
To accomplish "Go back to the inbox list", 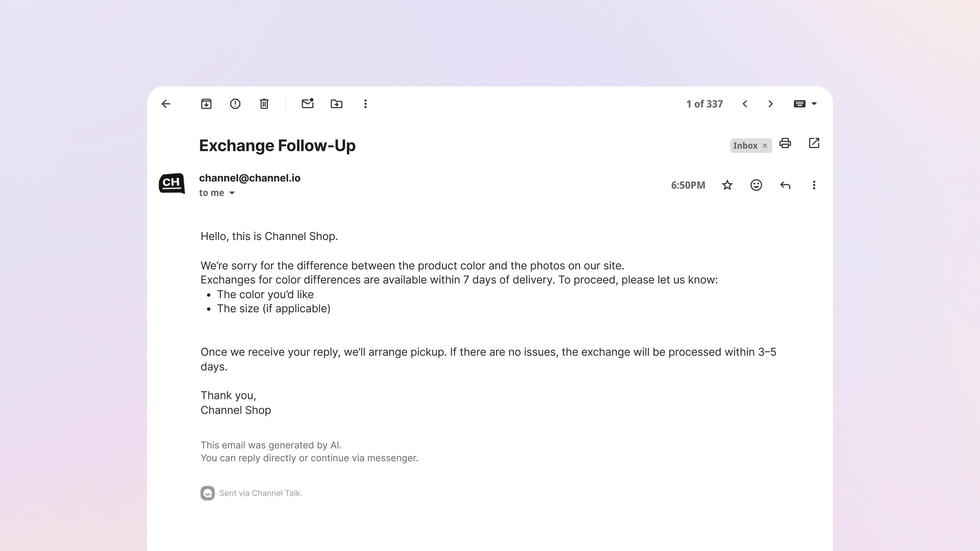I will [x=166, y=104].
